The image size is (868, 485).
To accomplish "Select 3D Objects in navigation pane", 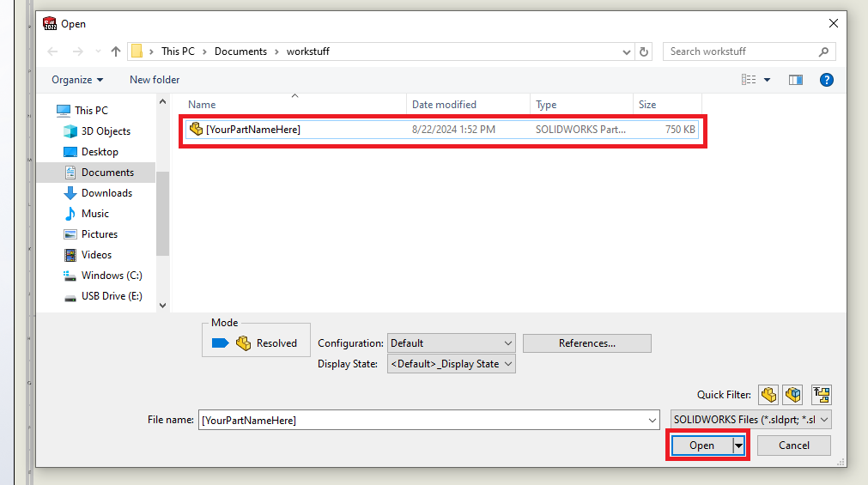I will coord(106,131).
